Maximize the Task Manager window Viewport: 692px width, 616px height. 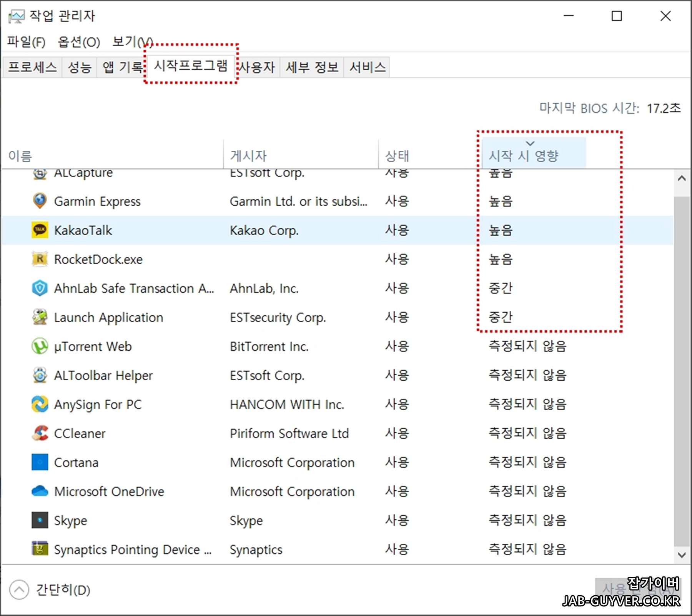(617, 16)
